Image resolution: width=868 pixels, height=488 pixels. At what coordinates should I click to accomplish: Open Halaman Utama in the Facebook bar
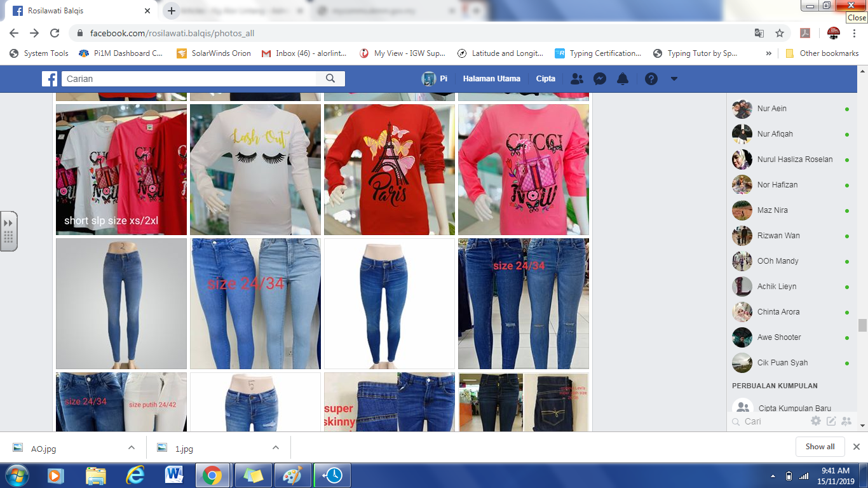[491, 79]
